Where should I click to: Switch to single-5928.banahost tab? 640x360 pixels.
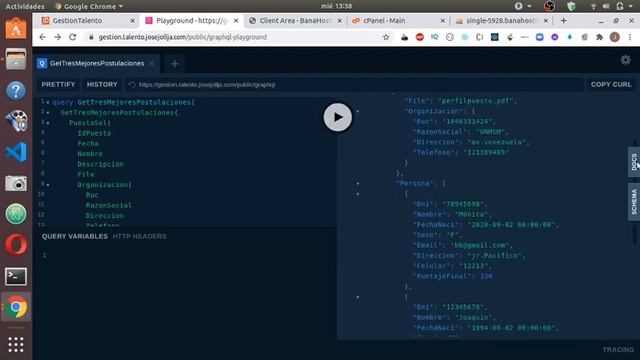coord(502,20)
